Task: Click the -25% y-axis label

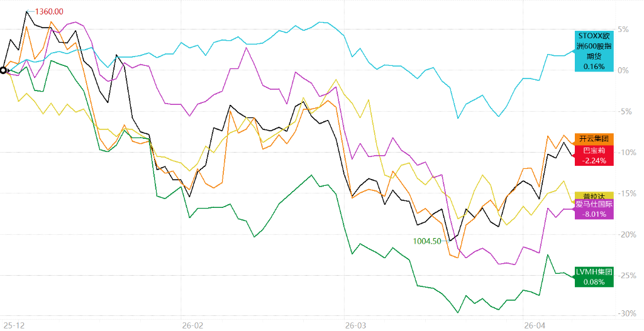Action: coord(623,276)
